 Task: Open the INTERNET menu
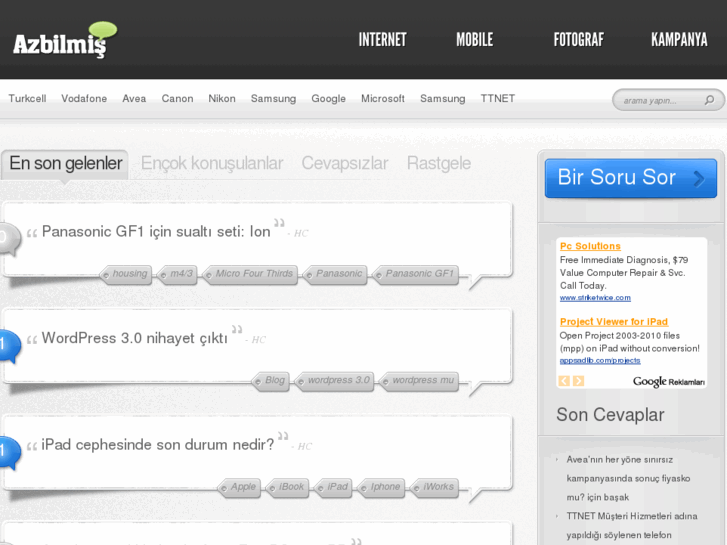point(382,40)
